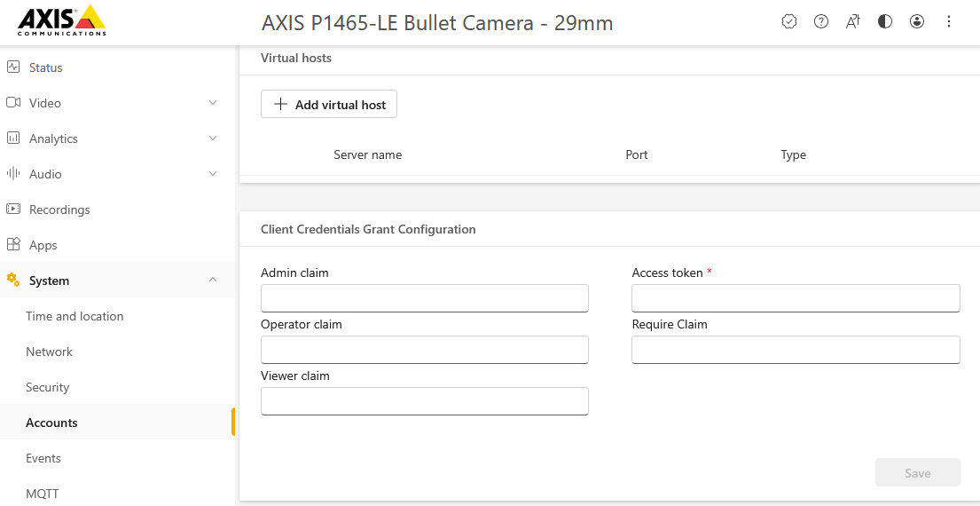
Task: Click the Access token input field
Action: coord(796,298)
